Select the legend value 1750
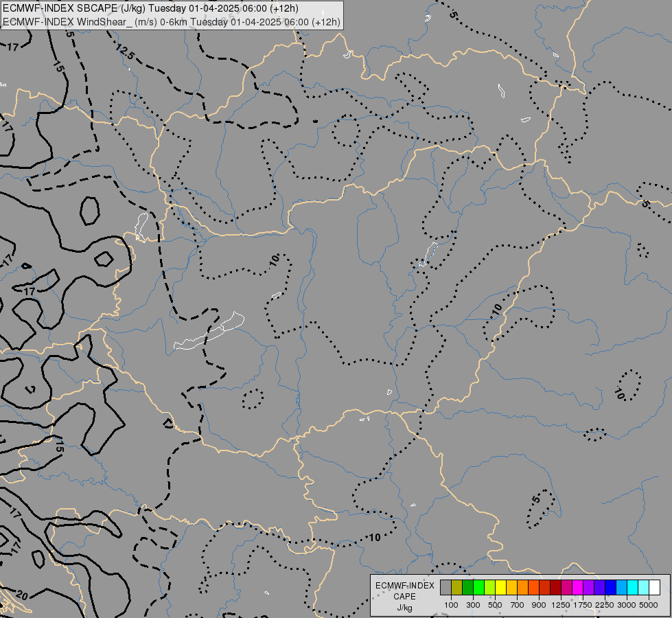The height and width of the screenshot is (618, 672). (583, 605)
